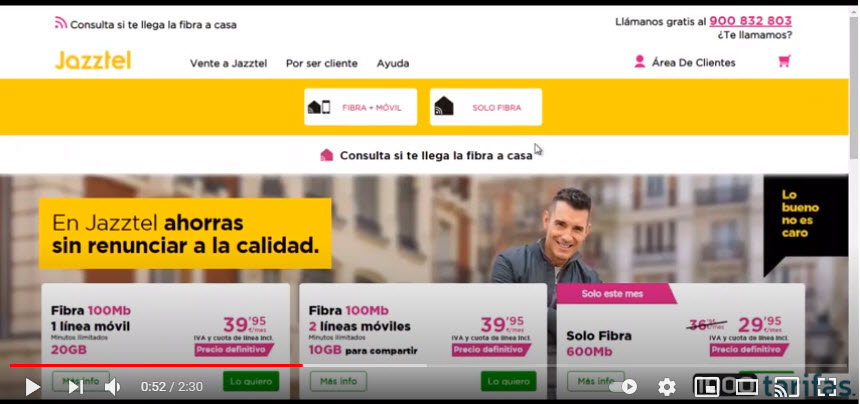
Task: Seek along the red video progress bar
Action: [428, 365]
